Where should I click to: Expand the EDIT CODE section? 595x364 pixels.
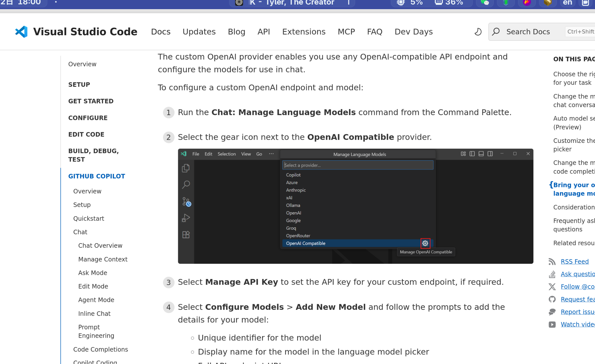[x=86, y=134]
